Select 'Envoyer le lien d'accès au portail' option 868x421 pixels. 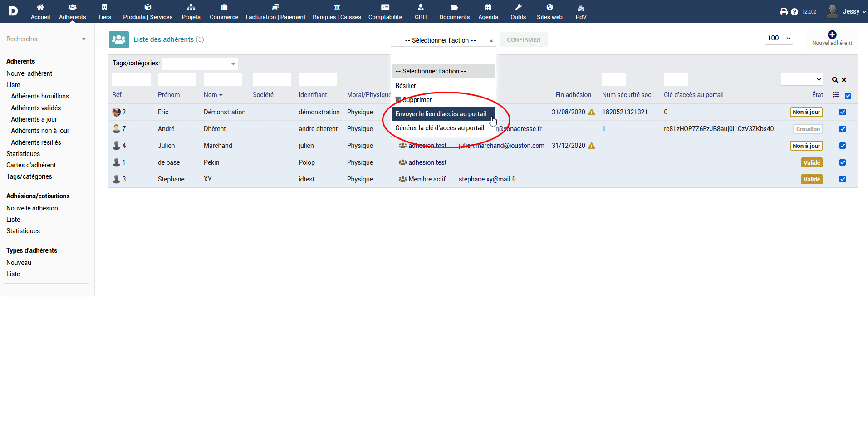[x=440, y=114]
